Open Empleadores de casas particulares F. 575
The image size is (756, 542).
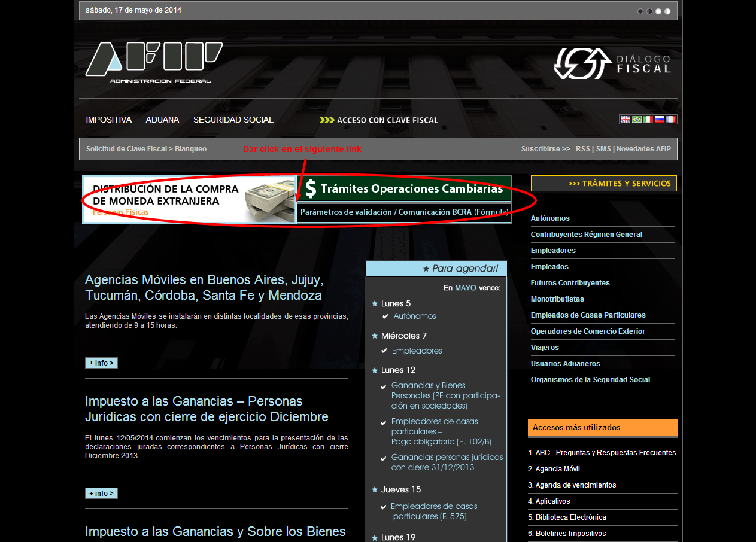[434, 511]
